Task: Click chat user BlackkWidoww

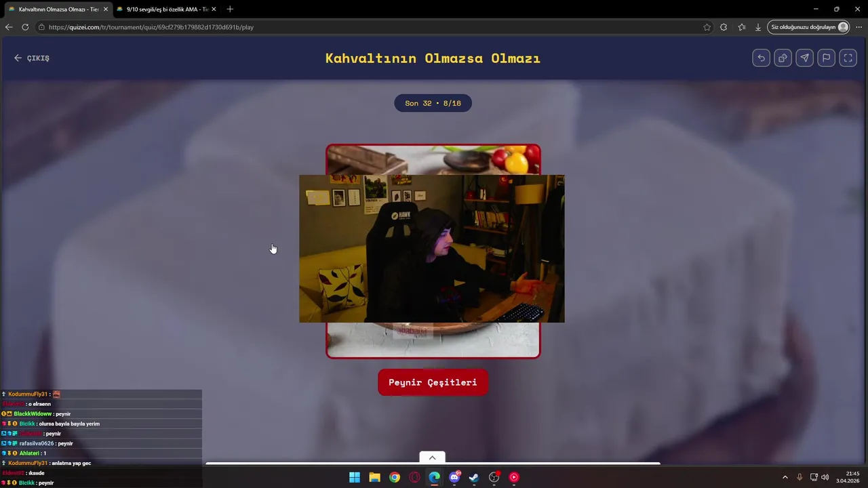Action: (x=33, y=413)
